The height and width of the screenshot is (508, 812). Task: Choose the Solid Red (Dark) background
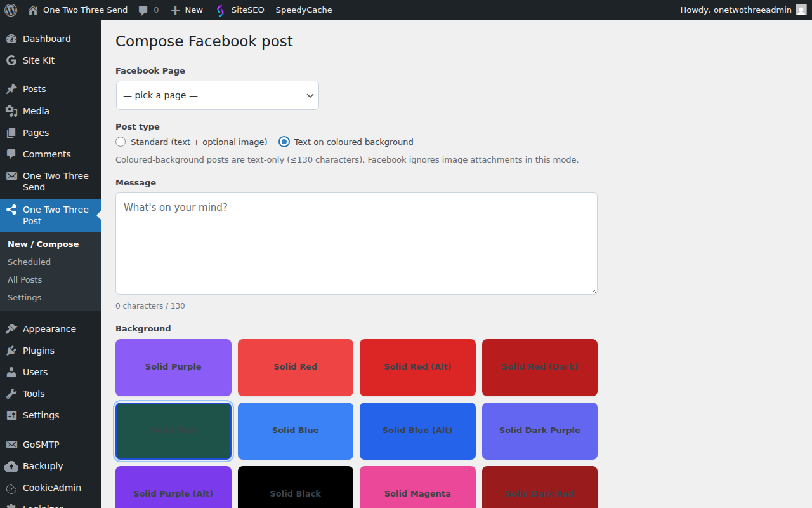click(540, 368)
